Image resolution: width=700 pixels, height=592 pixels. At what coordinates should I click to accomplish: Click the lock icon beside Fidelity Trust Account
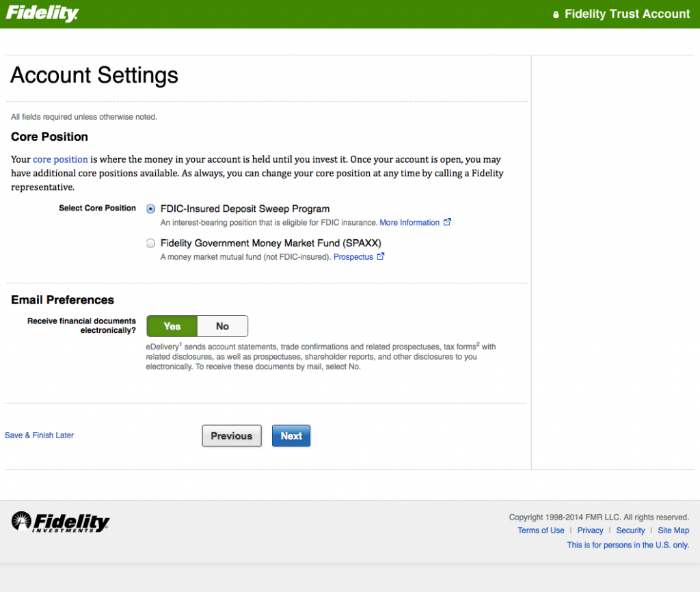pyautogui.click(x=556, y=14)
